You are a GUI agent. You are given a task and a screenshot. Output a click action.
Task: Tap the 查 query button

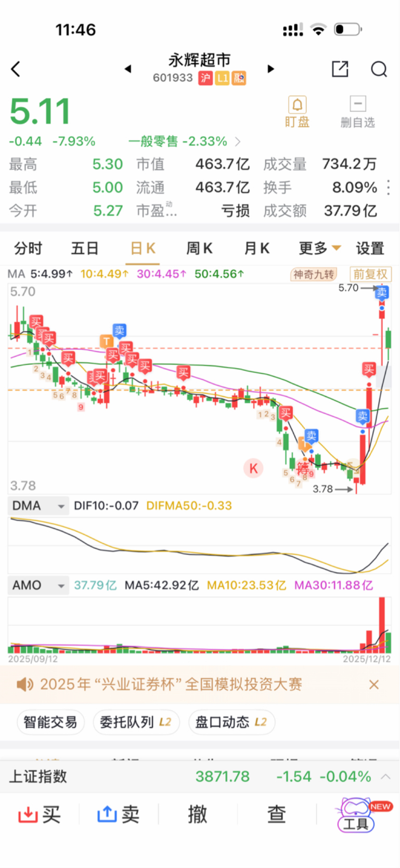coord(277,814)
